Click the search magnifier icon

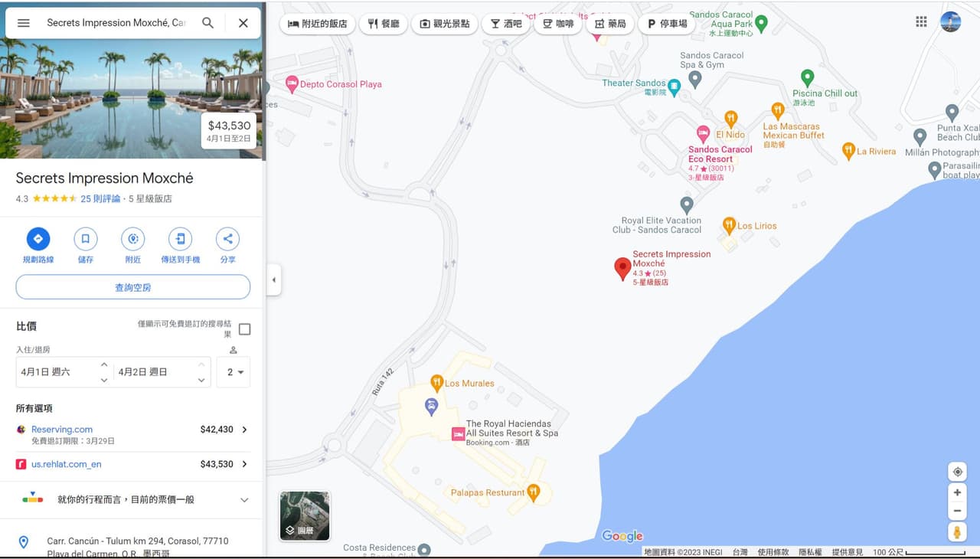tap(207, 23)
